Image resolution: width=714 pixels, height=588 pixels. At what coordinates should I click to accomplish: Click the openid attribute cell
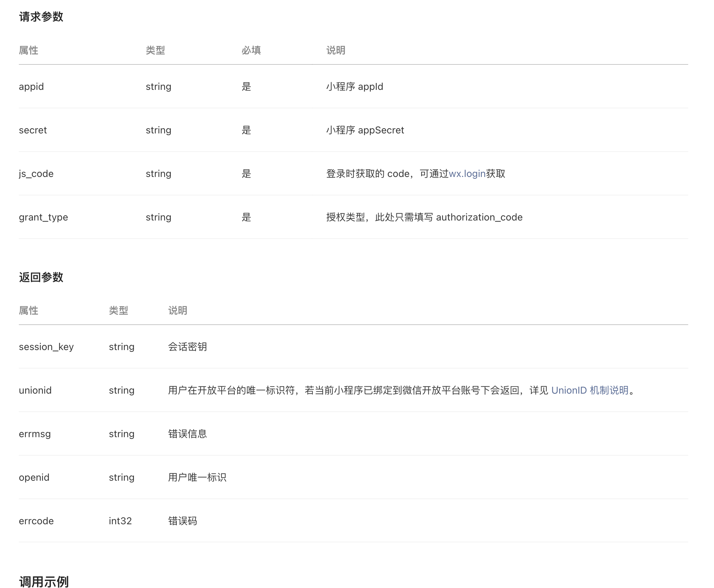pos(34,477)
